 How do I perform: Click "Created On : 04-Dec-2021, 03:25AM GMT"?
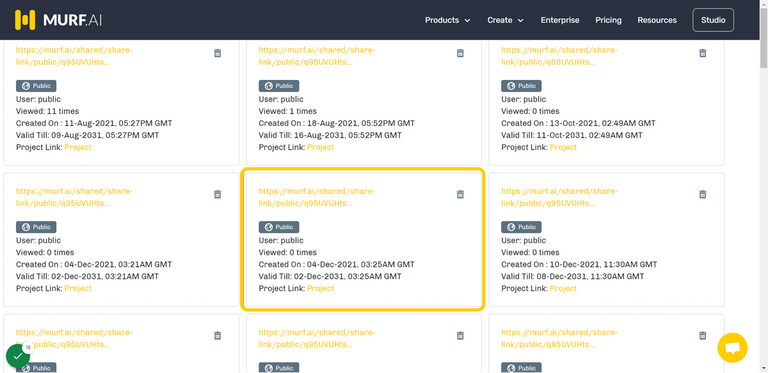pos(336,264)
